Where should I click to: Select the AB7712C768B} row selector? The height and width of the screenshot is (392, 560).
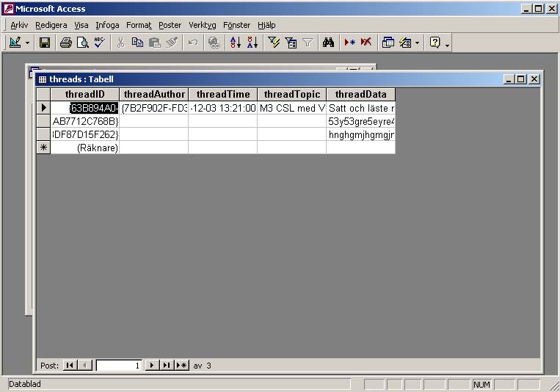[43, 121]
